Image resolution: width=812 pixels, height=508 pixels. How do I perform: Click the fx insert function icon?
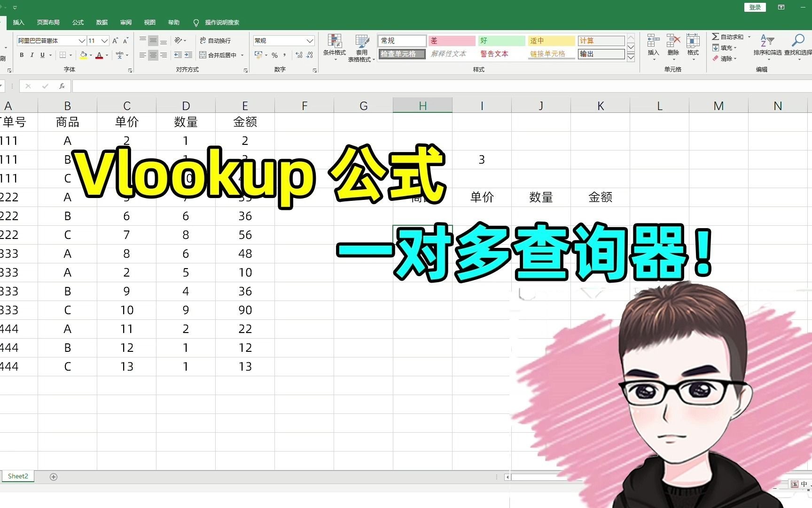coord(62,86)
